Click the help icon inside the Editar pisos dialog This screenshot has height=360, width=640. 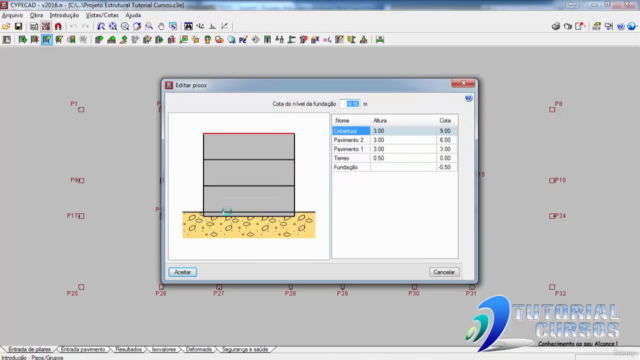point(469,98)
